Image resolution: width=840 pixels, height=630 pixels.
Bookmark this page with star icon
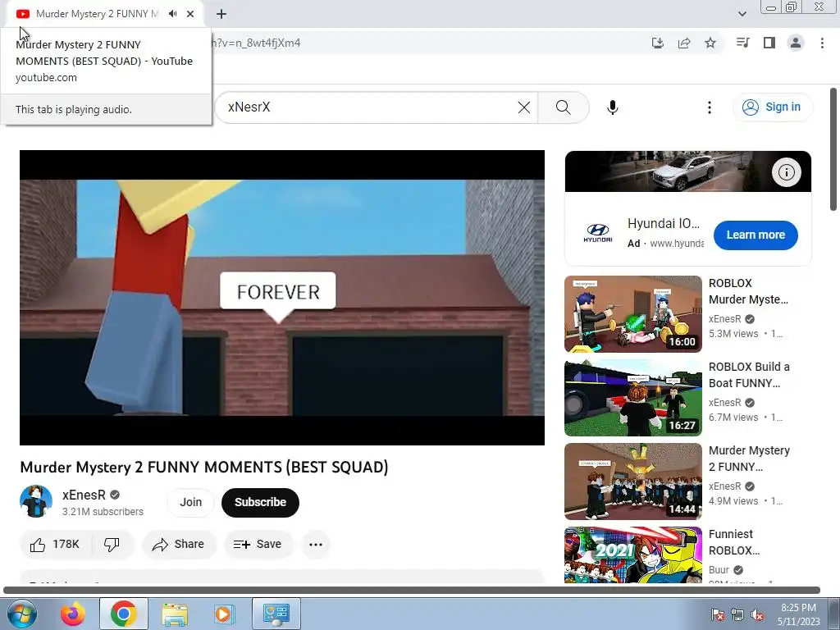tap(710, 43)
